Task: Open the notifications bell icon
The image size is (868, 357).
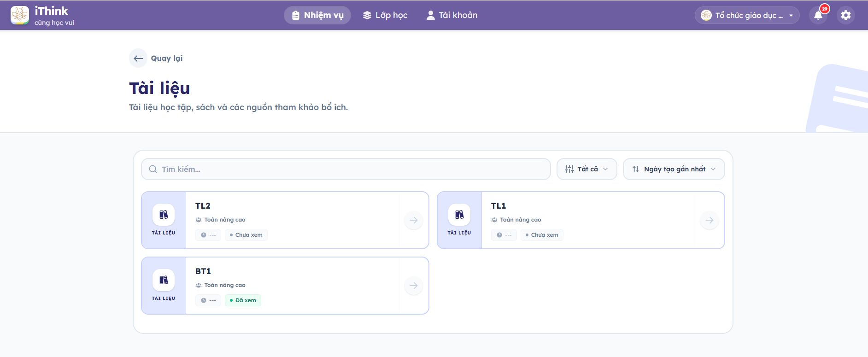Action: (x=818, y=15)
